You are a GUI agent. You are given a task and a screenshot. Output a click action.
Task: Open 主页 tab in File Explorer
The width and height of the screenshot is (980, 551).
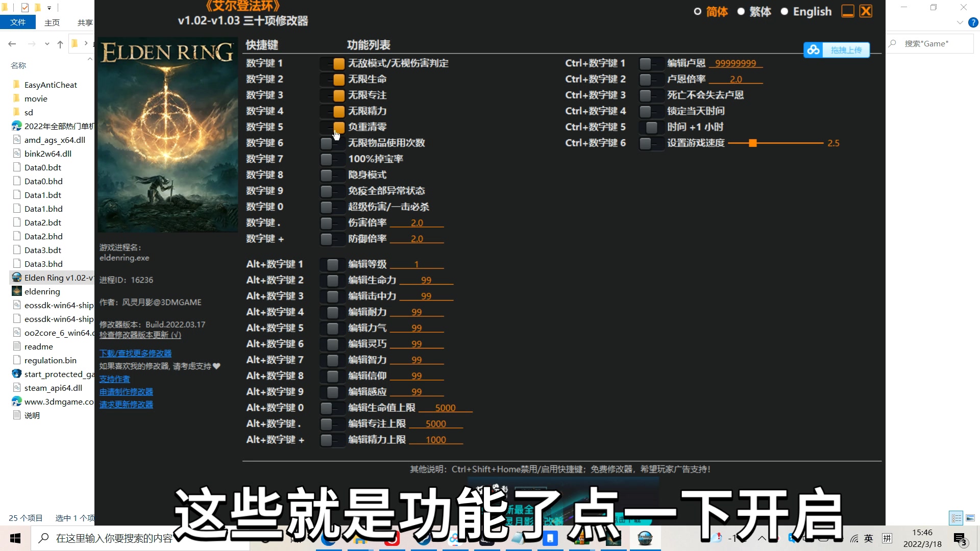point(52,22)
